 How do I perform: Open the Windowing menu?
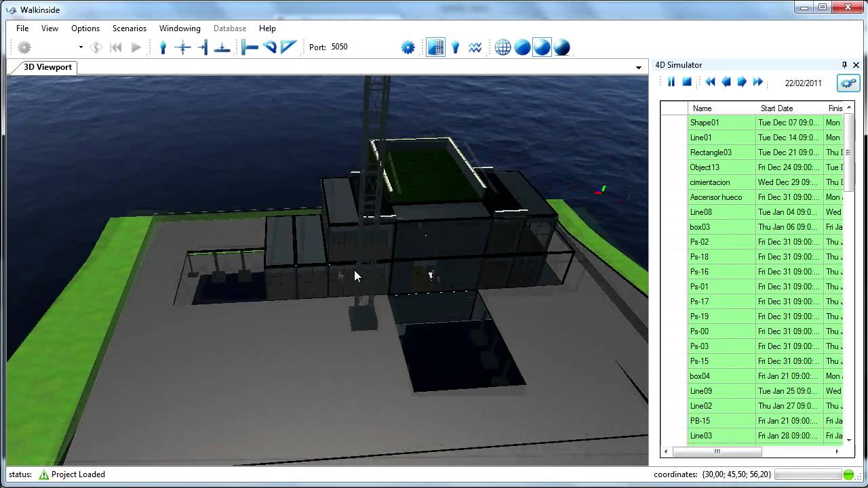[180, 28]
